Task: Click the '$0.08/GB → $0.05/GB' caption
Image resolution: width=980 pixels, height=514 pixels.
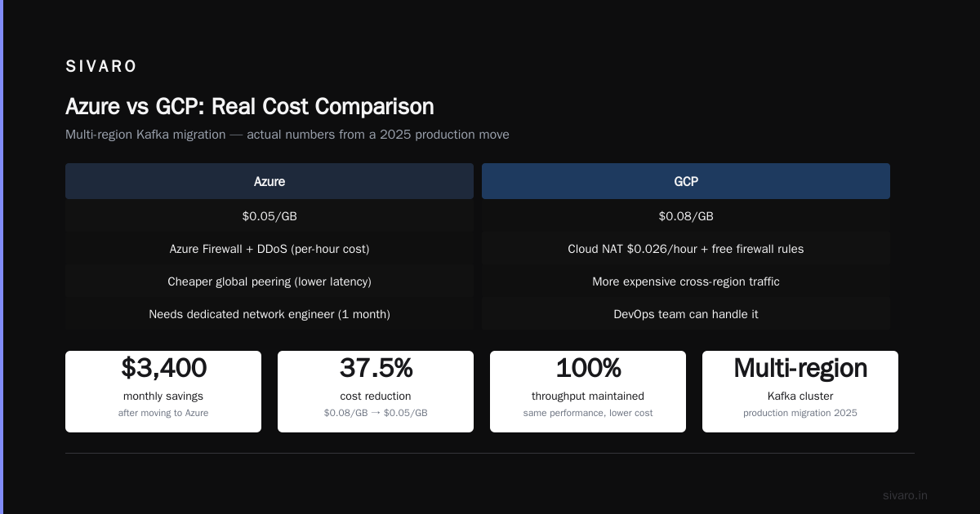Action: (376, 413)
